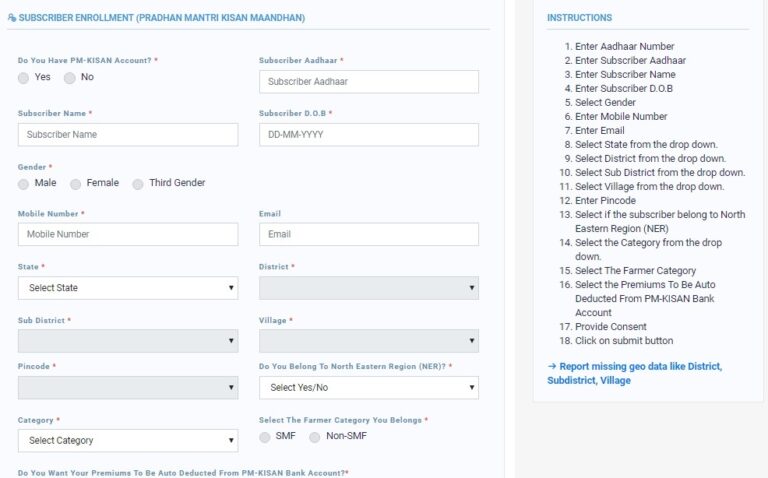Open the Village dropdown
This screenshot has width=768, height=478.
click(x=369, y=341)
